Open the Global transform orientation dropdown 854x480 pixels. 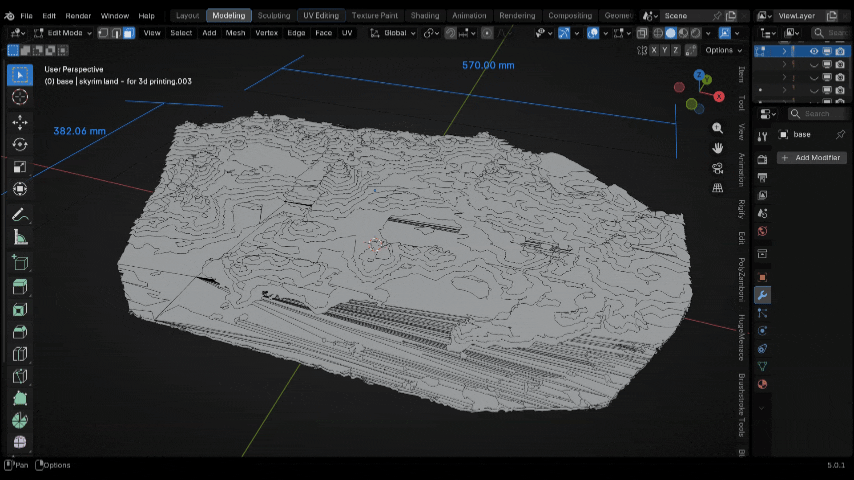tap(393, 33)
